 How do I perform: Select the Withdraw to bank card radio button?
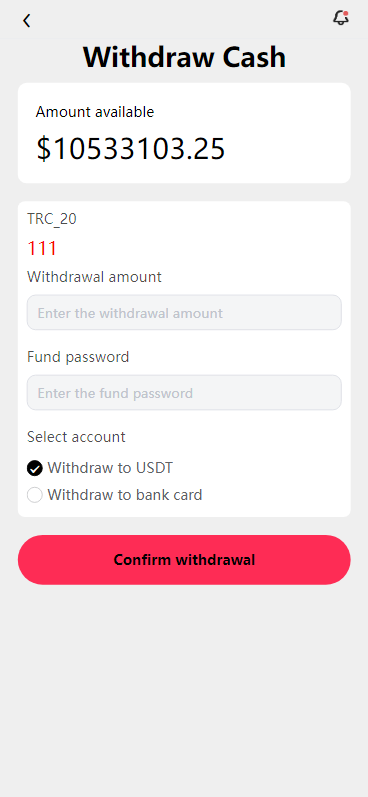coord(35,495)
